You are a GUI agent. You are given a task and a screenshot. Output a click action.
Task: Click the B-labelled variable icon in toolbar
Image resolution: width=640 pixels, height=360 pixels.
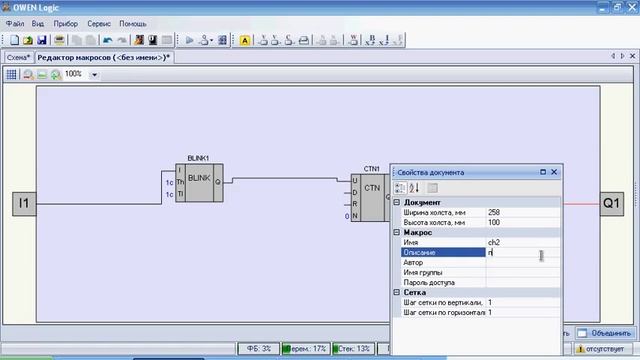point(371,40)
